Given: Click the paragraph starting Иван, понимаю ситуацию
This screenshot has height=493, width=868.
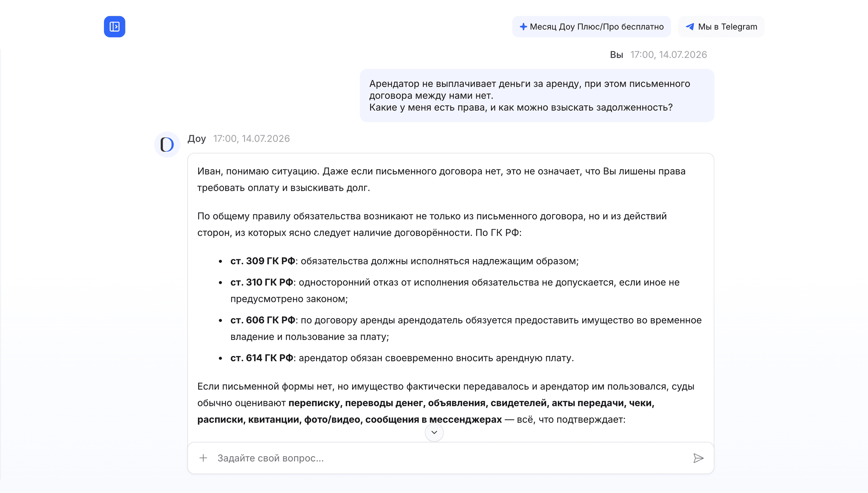Looking at the screenshot, I should tap(441, 179).
